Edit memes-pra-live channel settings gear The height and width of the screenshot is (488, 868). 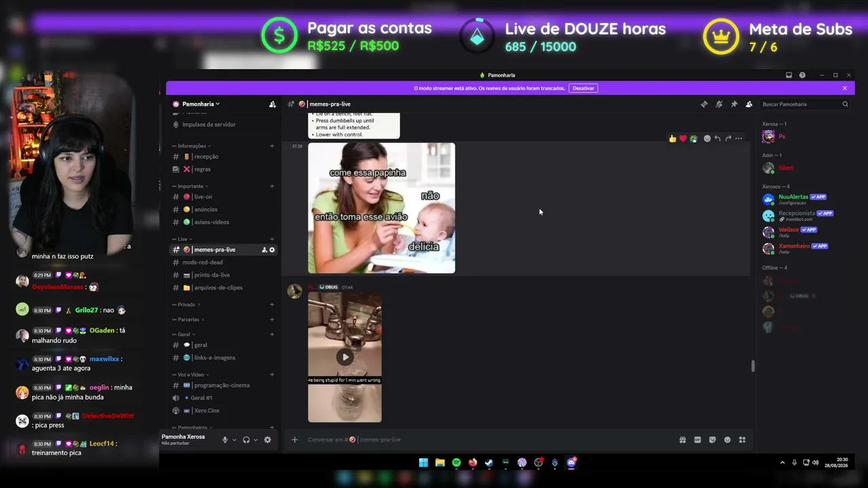(x=273, y=250)
